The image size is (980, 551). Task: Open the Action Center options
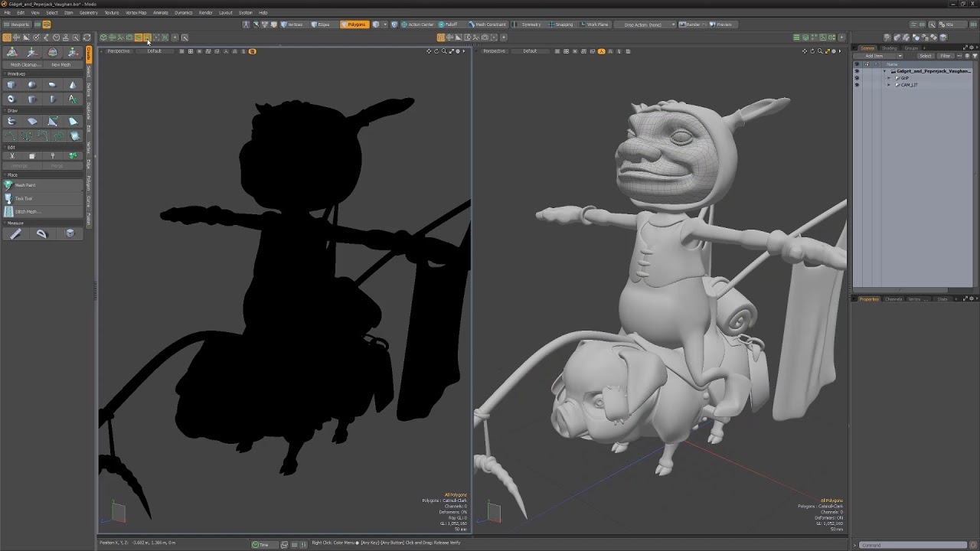[x=418, y=24]
